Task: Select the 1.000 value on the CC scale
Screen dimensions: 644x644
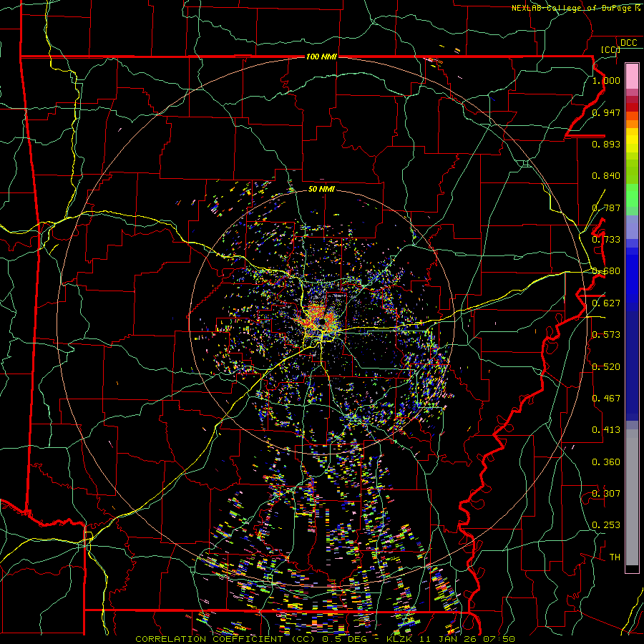Action: coord(606,80)
